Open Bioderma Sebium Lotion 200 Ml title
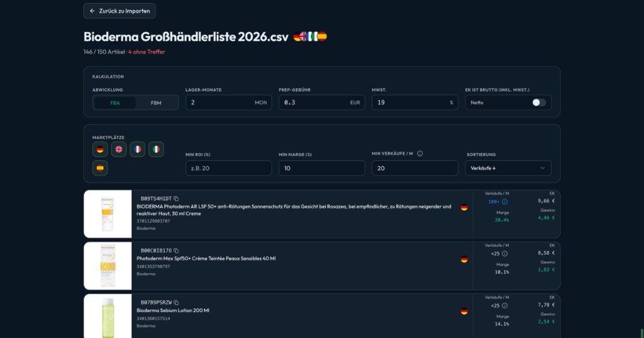 (173, 310)
